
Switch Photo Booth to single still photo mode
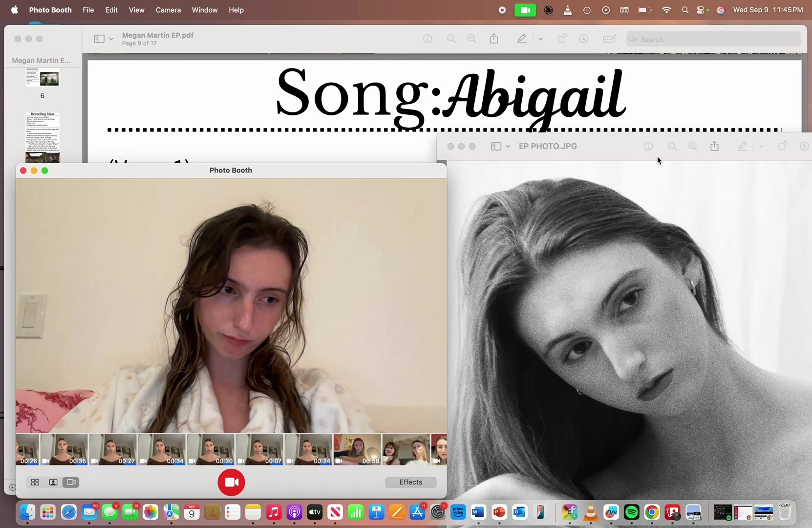click(x=53, y=482)
